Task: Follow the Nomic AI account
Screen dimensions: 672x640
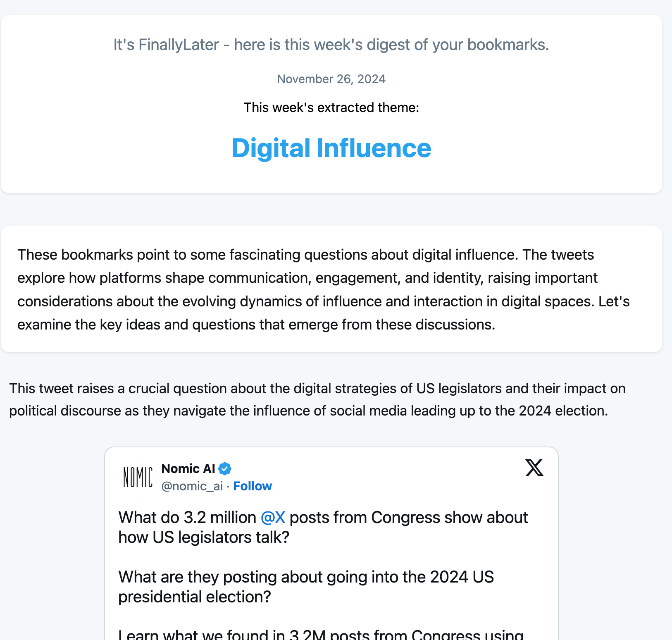Action: pos(253,486)
